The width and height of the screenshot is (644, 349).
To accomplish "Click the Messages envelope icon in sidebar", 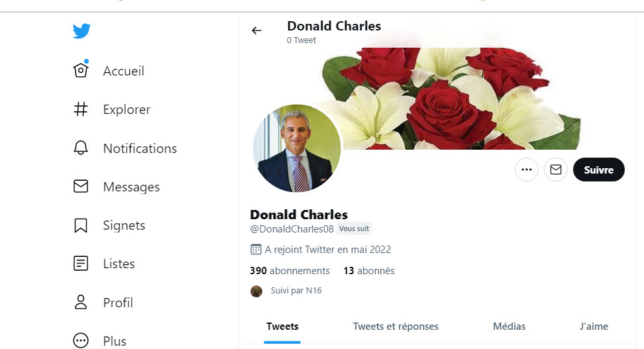I will [x=81, y=187].
